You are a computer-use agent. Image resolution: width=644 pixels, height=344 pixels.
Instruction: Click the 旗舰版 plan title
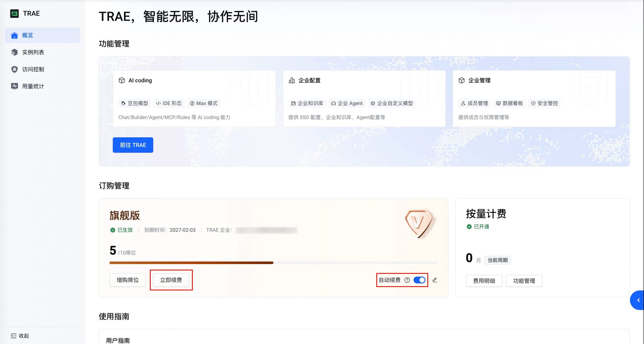tap(125, 215)
